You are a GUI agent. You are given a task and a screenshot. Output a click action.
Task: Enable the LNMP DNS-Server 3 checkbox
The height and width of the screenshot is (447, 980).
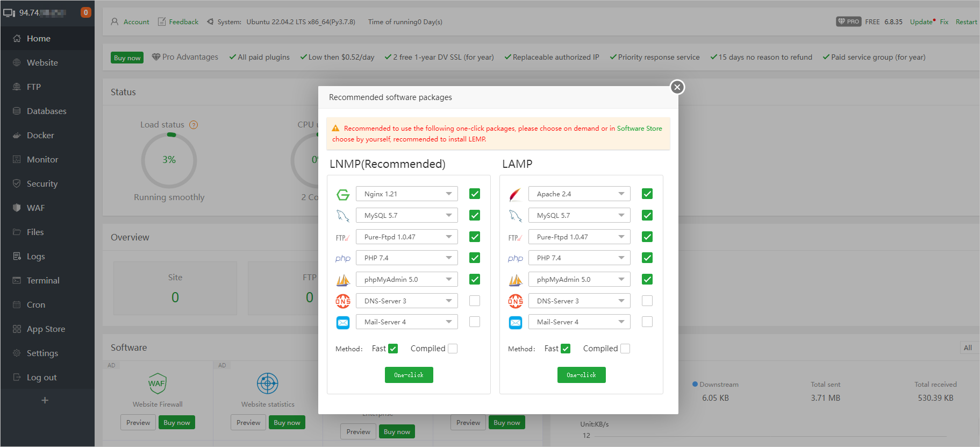click(x=475, y=301)
